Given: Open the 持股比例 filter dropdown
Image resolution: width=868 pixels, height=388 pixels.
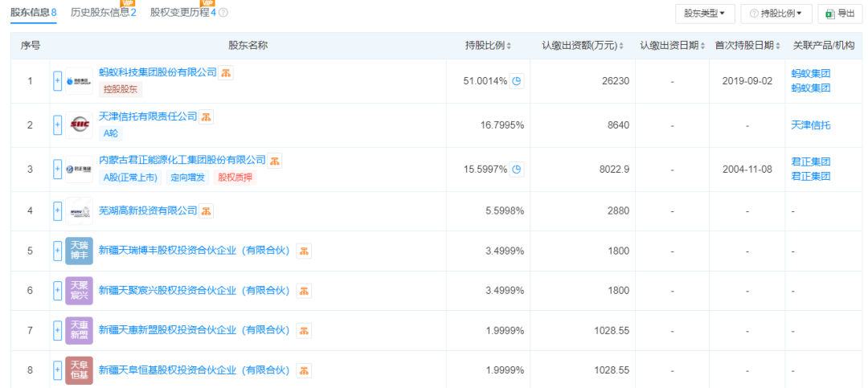Looking at the screenshot, I should (x=776, y=14).
